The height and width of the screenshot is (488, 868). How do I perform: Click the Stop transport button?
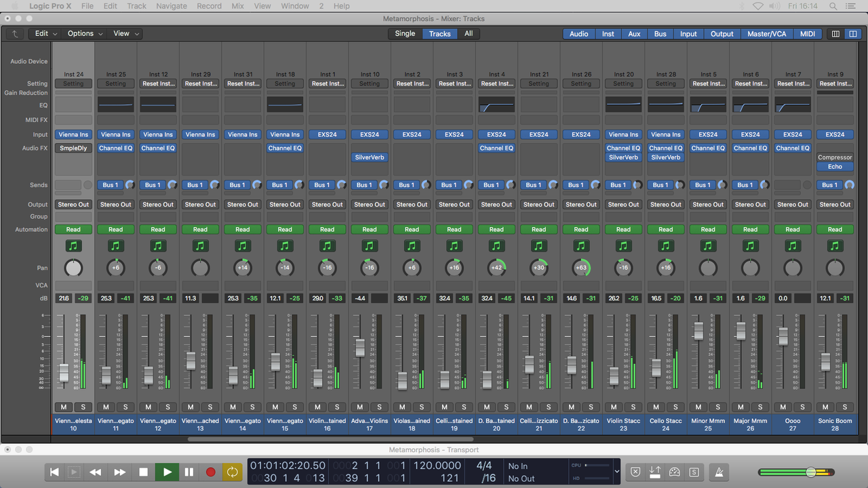(x=143, y=472)
